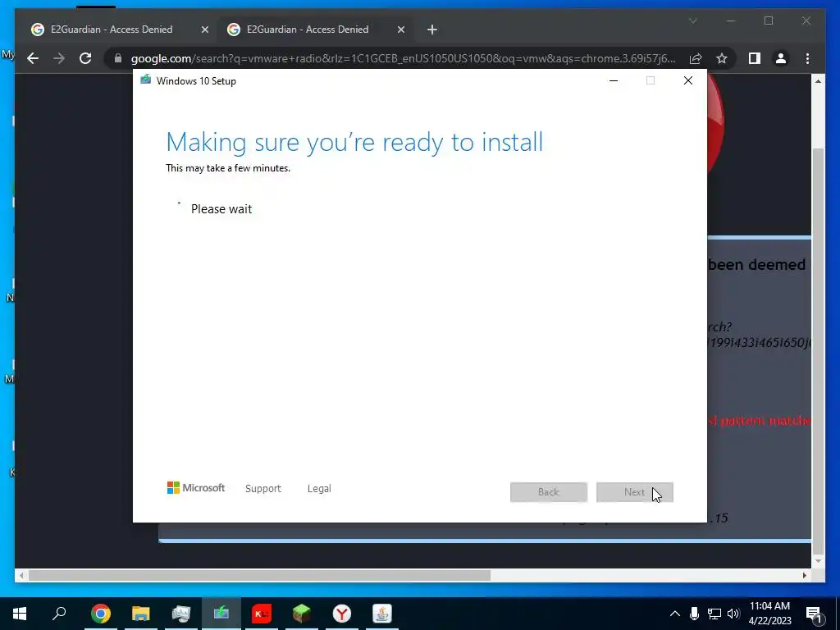
Task: Open Chrome three-dot menu
Action: pyautogui.click(x=807, y=58)
